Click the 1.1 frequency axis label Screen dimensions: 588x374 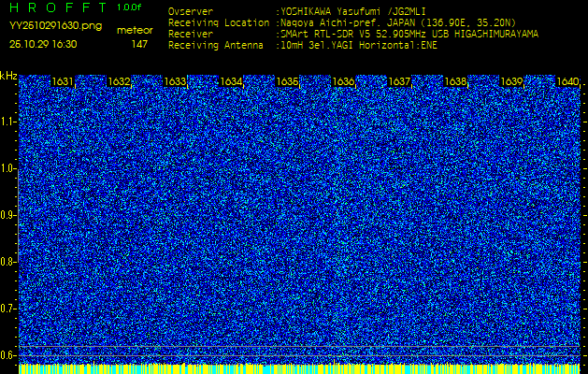pos(8,122)
